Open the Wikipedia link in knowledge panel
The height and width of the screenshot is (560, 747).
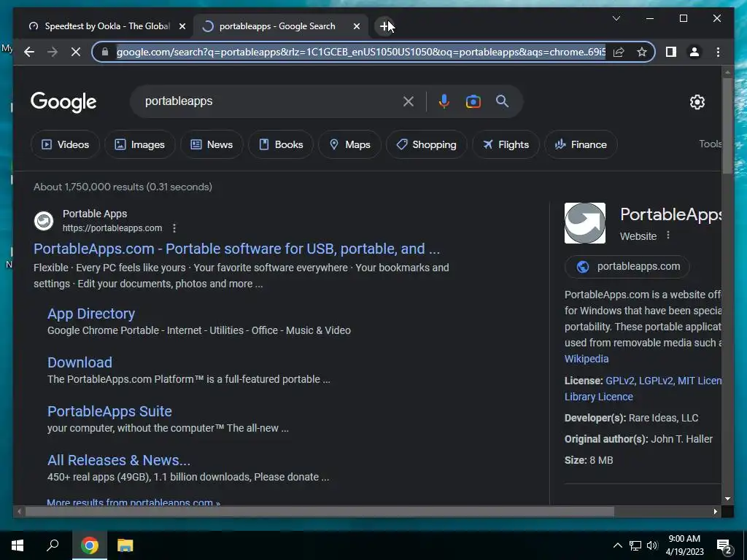pyautogui.click(x=587, y=359)
